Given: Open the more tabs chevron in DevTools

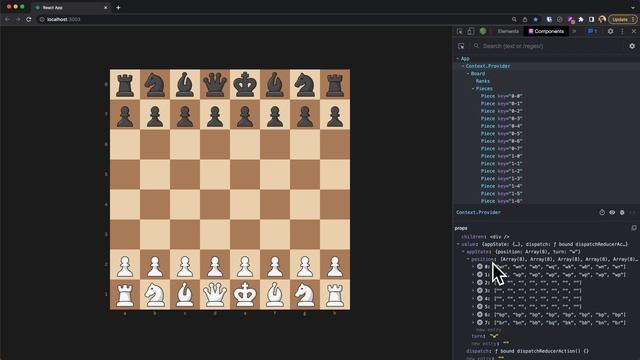Looking at the screenshot, I should [x=574, y=31].
